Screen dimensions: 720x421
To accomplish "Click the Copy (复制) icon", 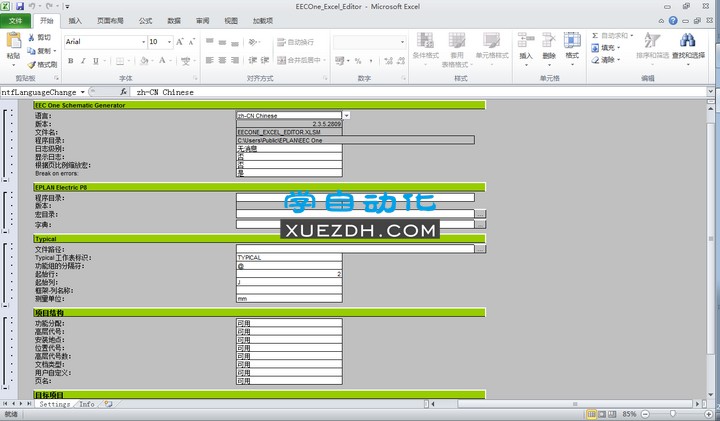I will (x=31, y=51).
